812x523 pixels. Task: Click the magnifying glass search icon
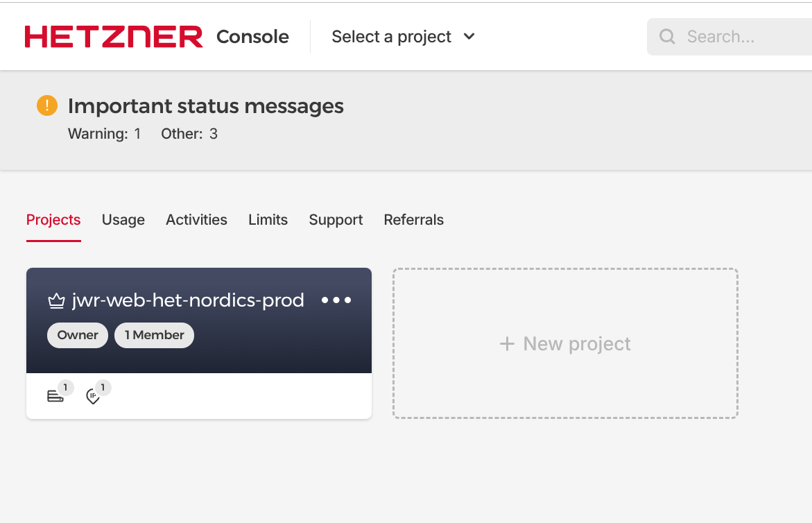(x=667, y=37)
